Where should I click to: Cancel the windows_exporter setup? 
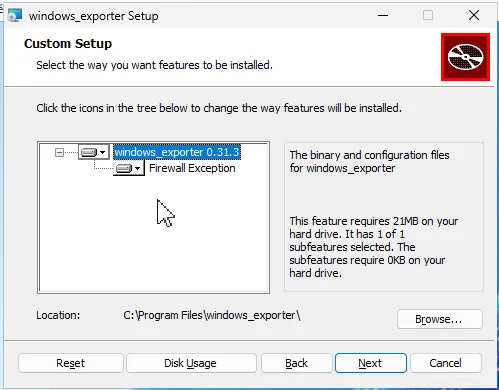pyautogui.click(x=446, y=363)
